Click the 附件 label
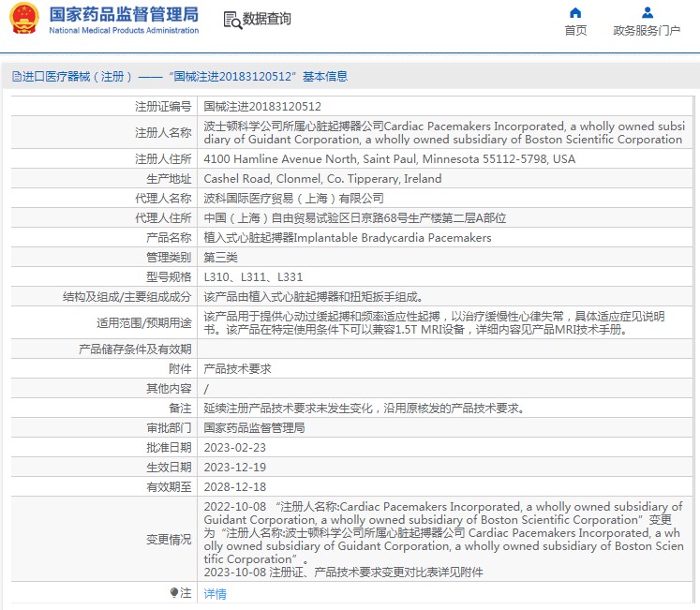 pyautogui.click(x=180, y=369)
